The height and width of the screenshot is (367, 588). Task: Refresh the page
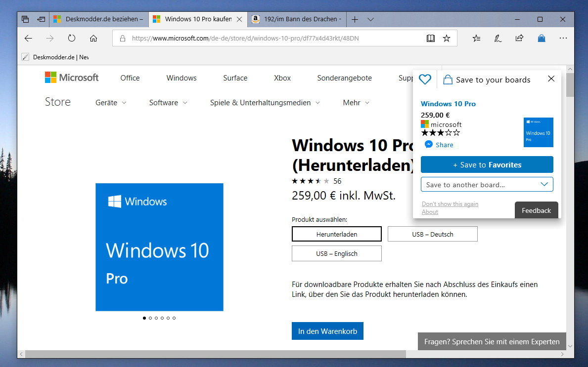[x=72, y=38]
